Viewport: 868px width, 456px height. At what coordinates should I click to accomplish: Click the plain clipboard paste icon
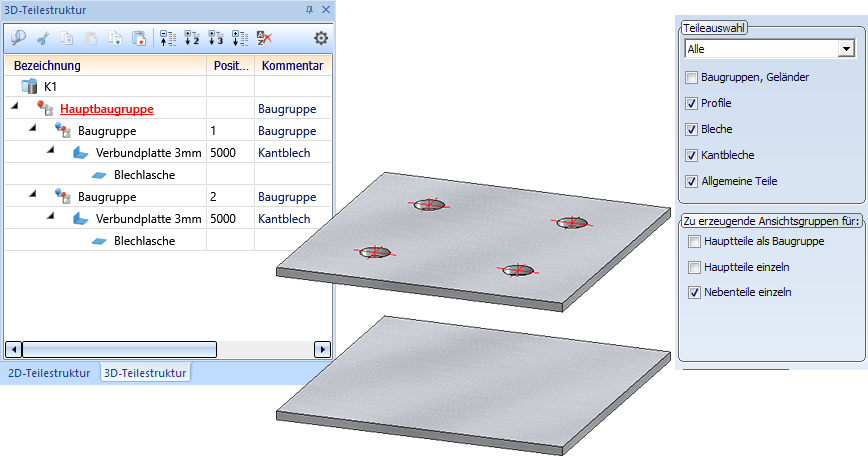[91, 38]
